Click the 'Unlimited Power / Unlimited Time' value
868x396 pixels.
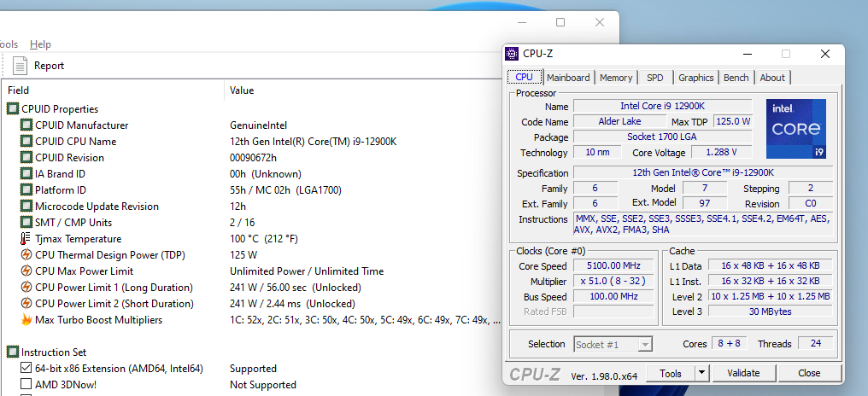point(307,271)
